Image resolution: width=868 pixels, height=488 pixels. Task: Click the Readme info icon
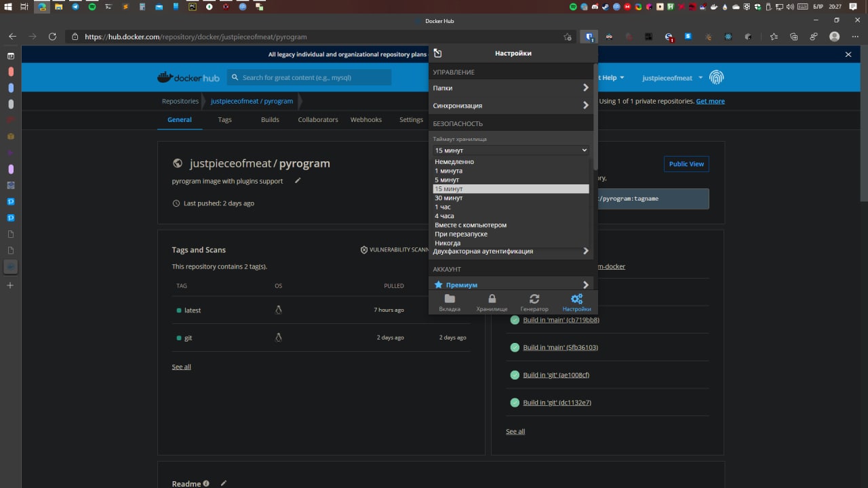[206, 483]
